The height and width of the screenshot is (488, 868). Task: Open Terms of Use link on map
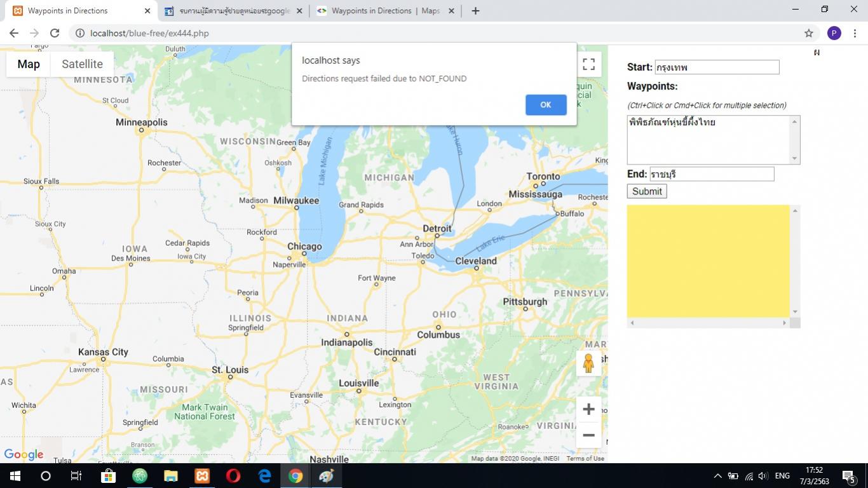pos(585,459)
